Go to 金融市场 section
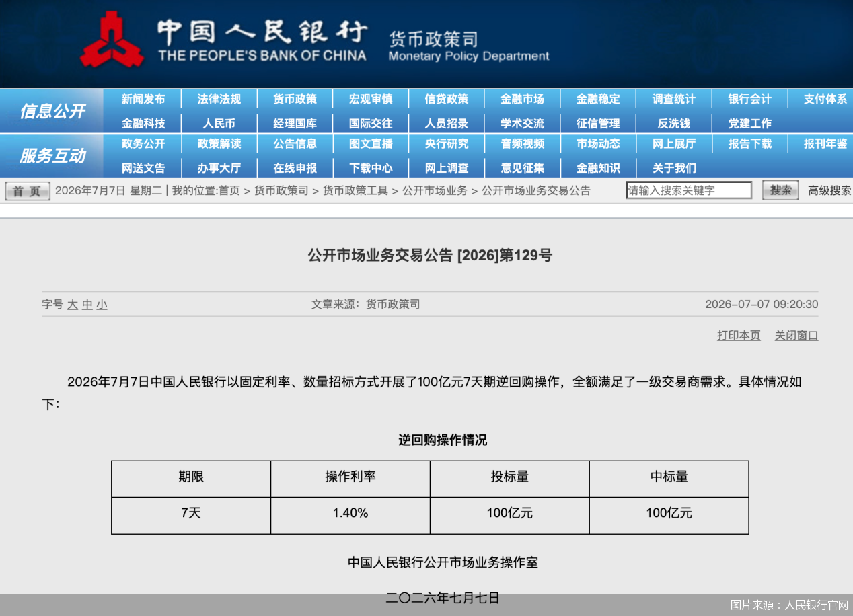 (x=522, y=99)
